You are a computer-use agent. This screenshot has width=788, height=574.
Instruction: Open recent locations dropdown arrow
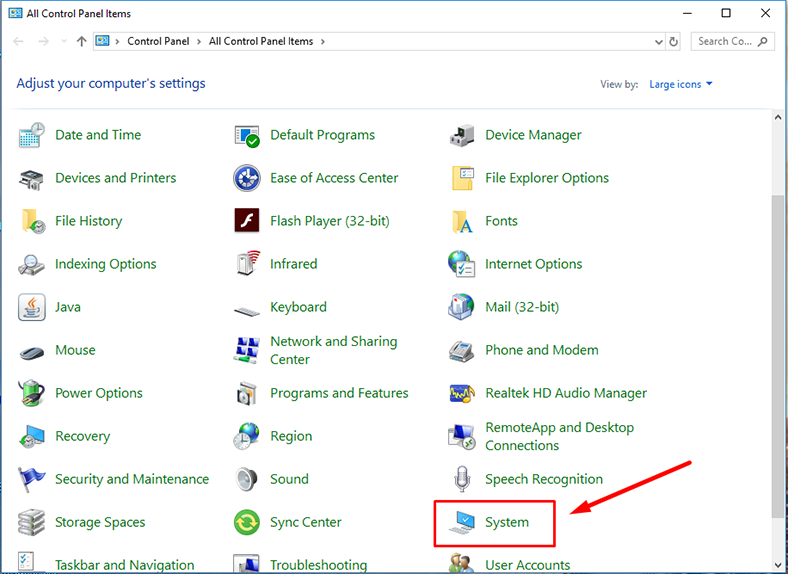[64, 41]
